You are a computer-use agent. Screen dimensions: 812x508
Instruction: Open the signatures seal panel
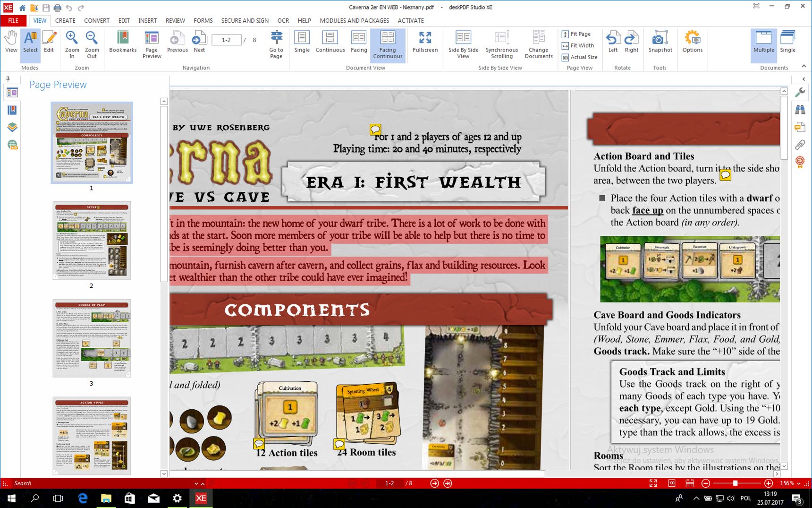click(800, 162)
